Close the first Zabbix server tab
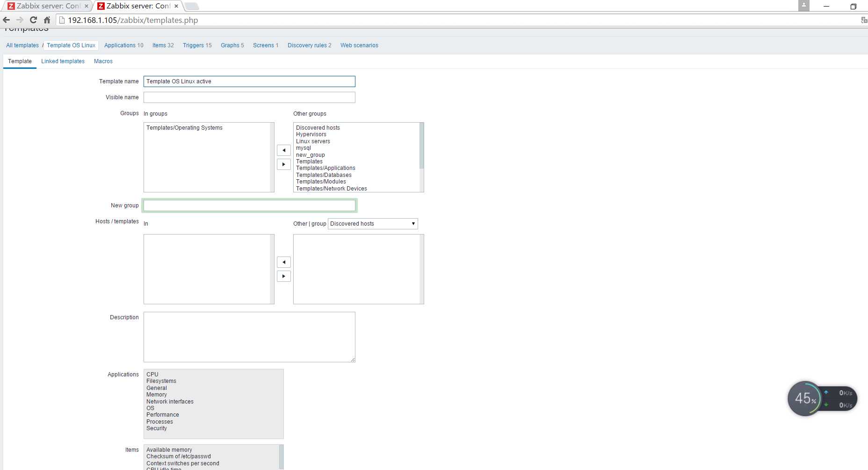Screen dimensions: 868x470 point(86,6)
